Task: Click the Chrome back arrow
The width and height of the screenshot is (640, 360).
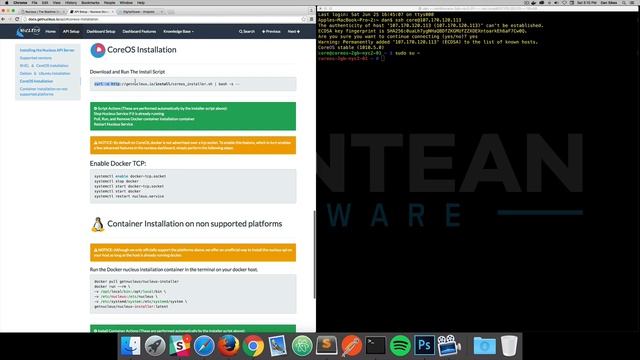Action: point(3,19)
